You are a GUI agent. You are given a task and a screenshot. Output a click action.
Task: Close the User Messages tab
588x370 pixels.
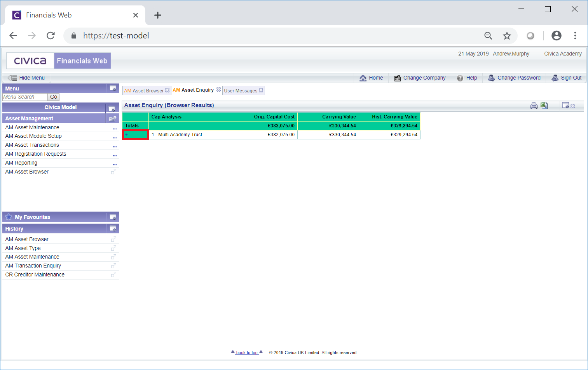(261, 90)
